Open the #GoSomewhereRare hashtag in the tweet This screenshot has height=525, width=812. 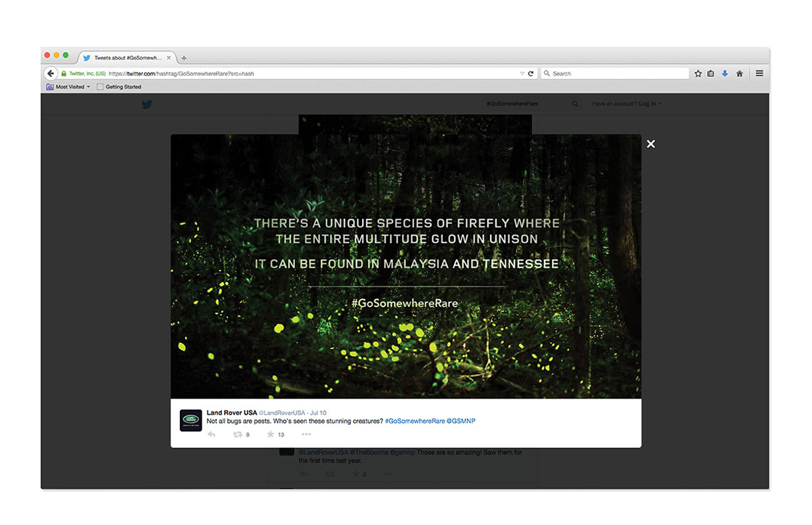pos(415,421)
